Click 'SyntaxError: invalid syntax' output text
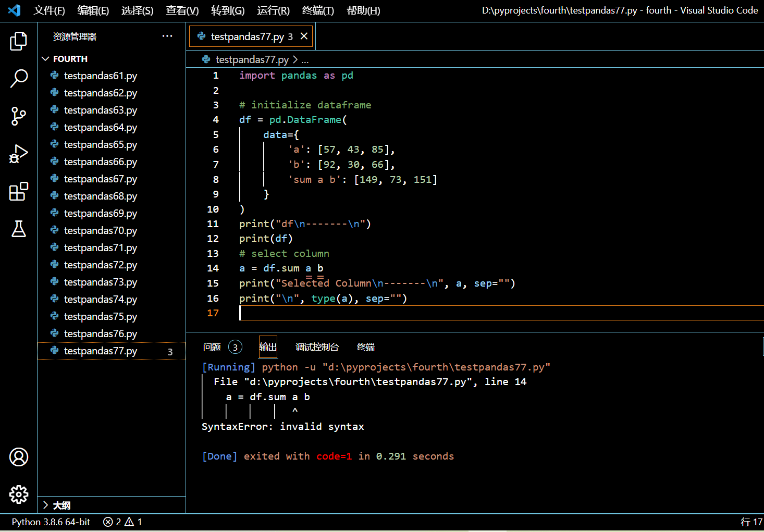Viewport: 764px width, 532px height. coord(283,426)
